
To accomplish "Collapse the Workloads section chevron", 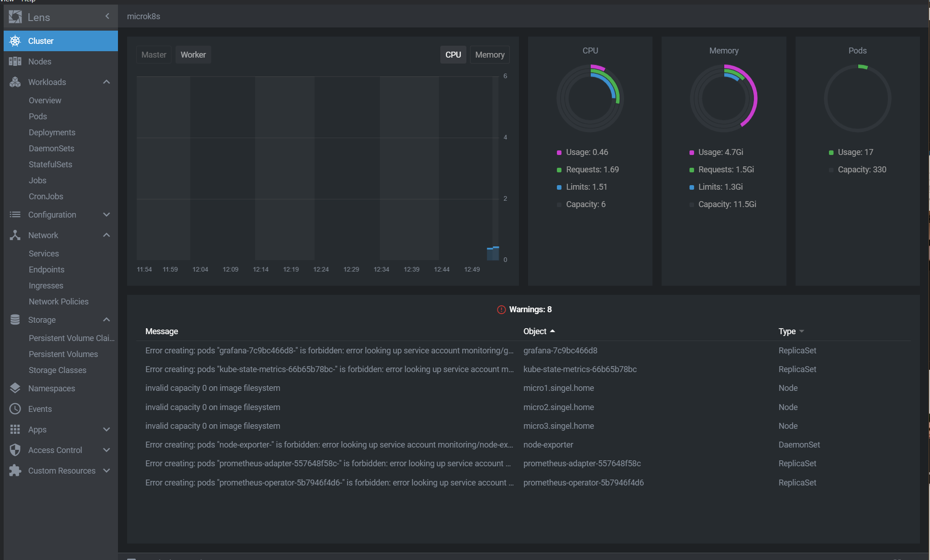I will pos(107,82).
